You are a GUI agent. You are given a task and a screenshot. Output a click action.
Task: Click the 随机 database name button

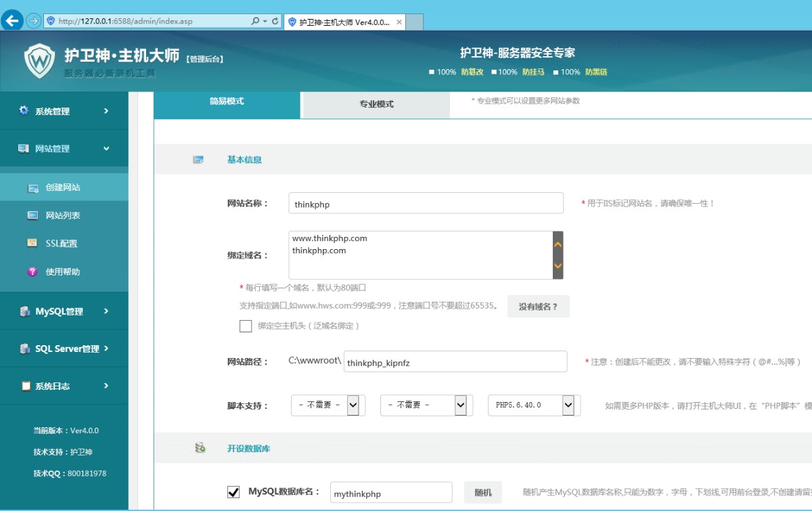482,493
